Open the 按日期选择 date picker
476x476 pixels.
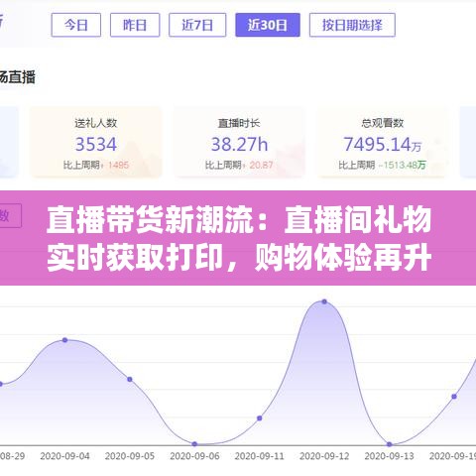point(352,25)
